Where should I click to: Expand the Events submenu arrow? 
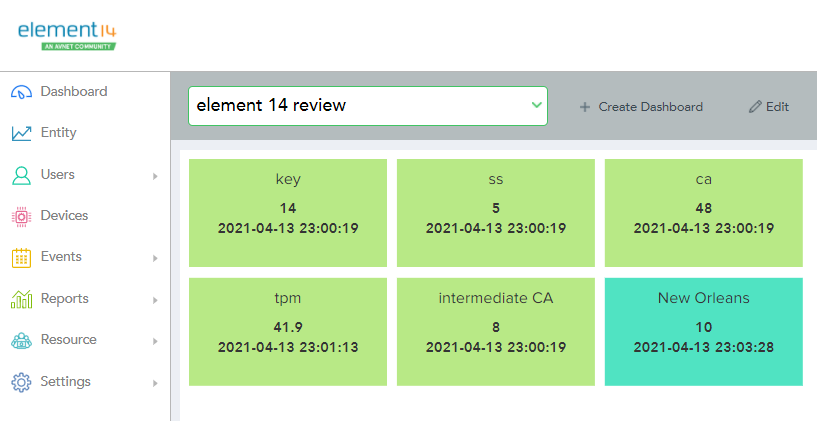point(155,258)
